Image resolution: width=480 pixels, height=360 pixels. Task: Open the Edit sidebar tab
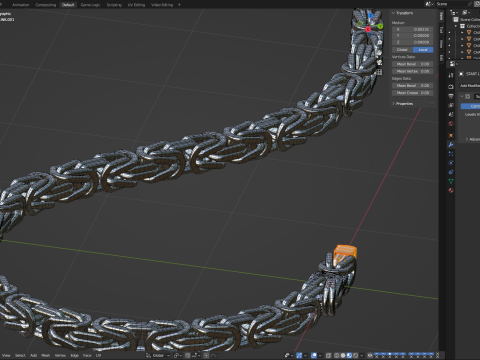tap(441, 57)
